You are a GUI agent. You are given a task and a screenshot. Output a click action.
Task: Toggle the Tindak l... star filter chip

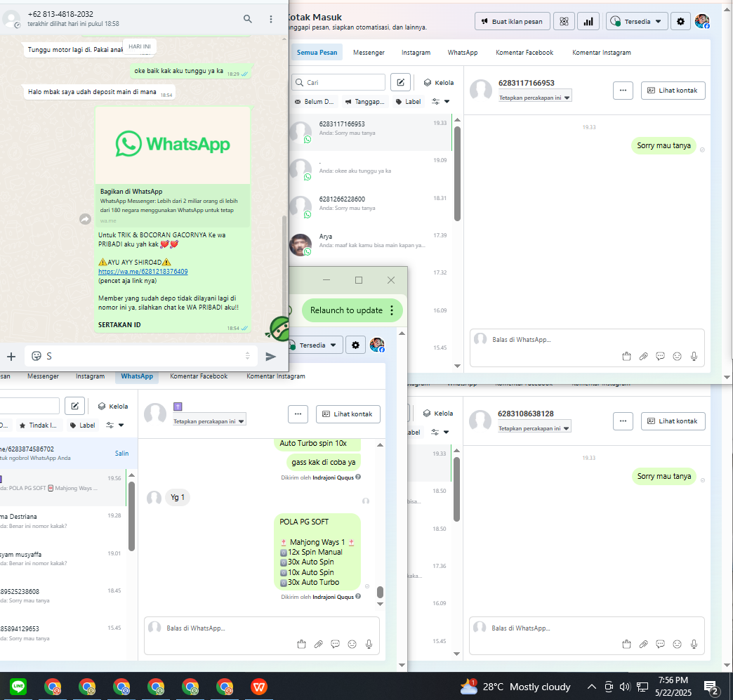[x=39, y=425]
